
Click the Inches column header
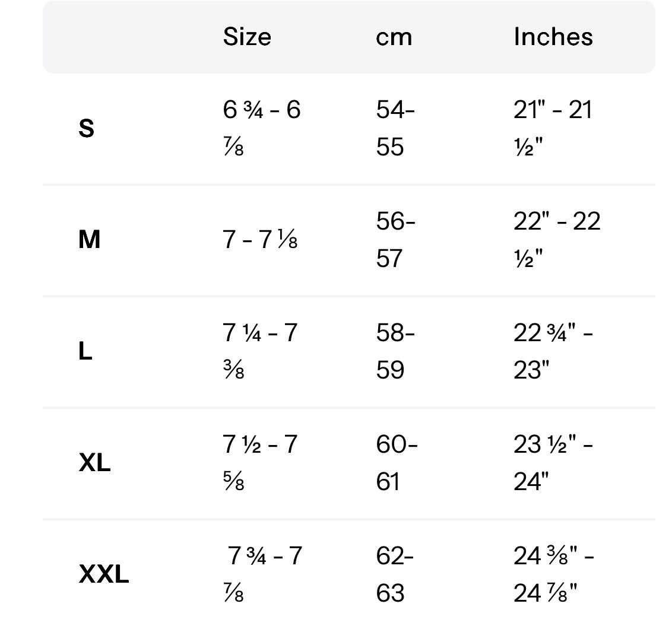(x=553, y=37)
